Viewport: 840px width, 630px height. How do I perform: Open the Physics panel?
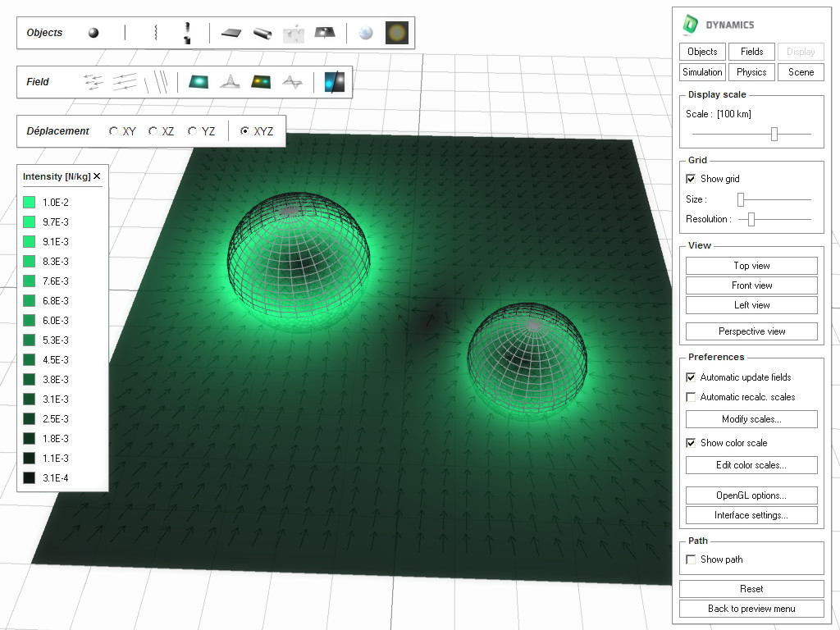(751, 71)
